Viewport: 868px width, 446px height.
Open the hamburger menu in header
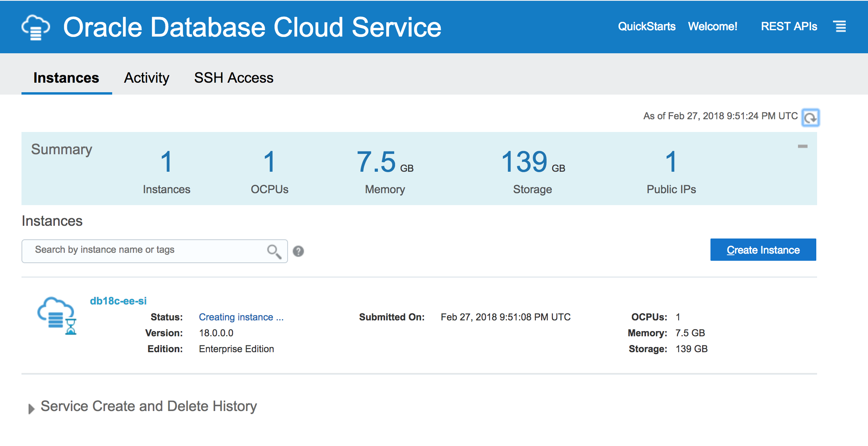(840, 27)
